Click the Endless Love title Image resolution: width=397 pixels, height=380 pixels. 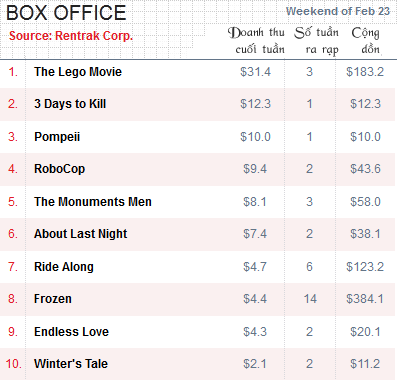pos(71,332)
